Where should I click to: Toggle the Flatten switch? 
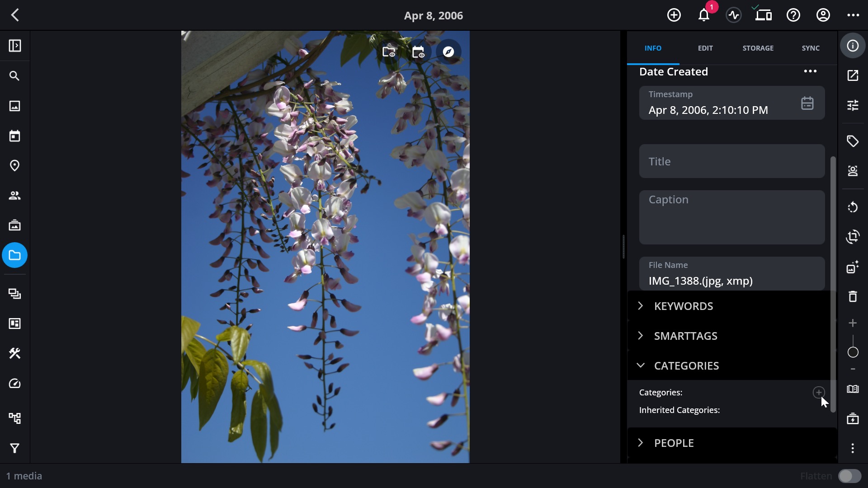click(850, 476)
